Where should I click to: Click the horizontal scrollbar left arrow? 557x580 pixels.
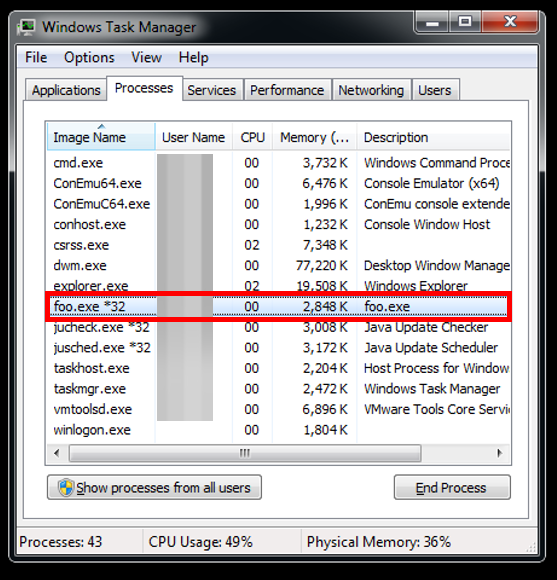click(57, 453)
